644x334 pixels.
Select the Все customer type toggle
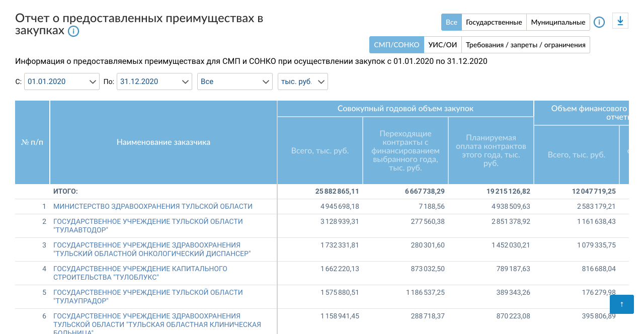(x=451, y=22)
